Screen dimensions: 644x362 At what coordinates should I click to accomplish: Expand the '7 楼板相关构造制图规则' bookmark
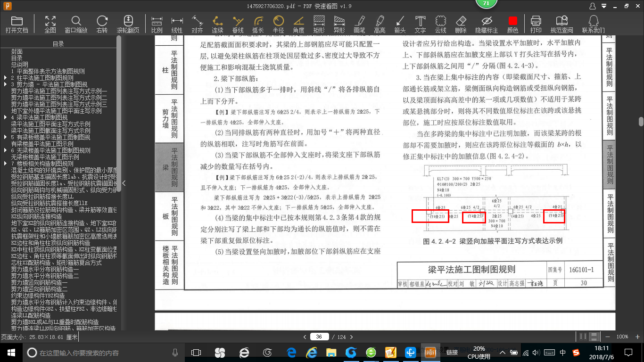point(5,164)
